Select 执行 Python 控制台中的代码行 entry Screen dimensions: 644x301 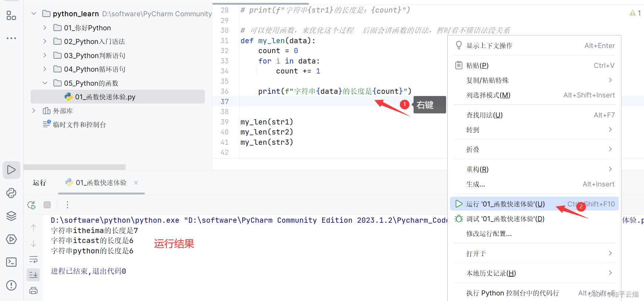(534, 293)
